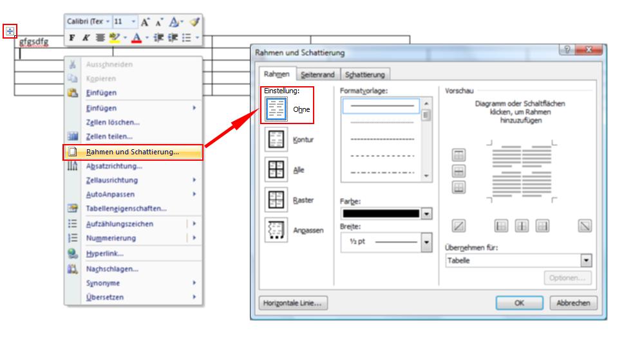Image resolution: width=624 pixels, height=364 pixels.
Task: Open the Synonyme submenu
Action: click(x=133, y=283)
